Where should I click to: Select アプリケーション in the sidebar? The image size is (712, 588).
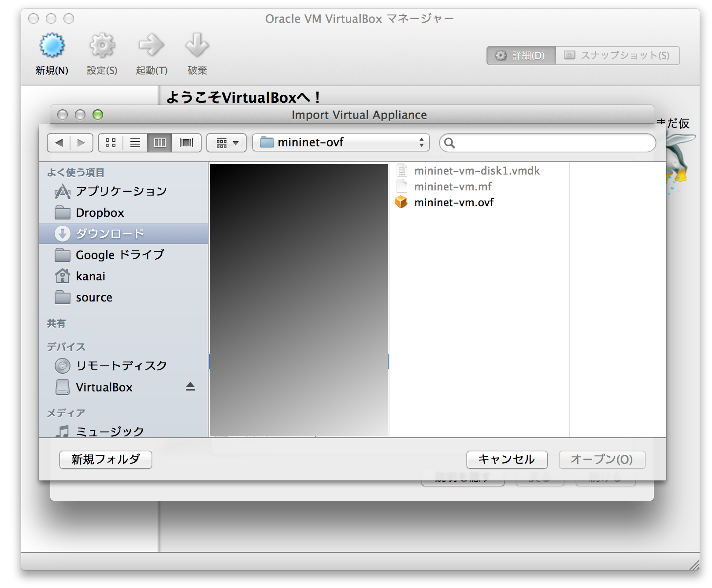123,191
